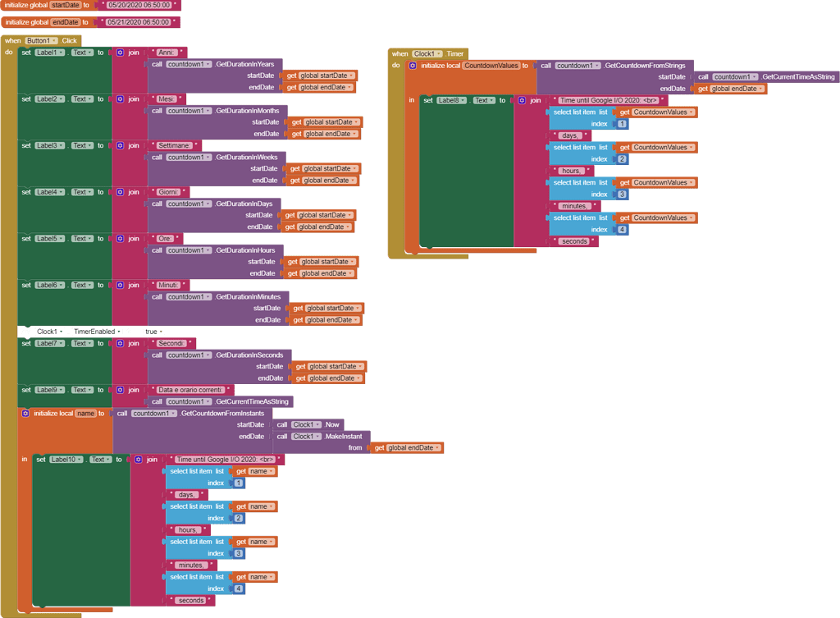Click the gear icon on Label2's join block
Image resolution: width=840 pixels, height=618 pixels.
tap(120, 99)
